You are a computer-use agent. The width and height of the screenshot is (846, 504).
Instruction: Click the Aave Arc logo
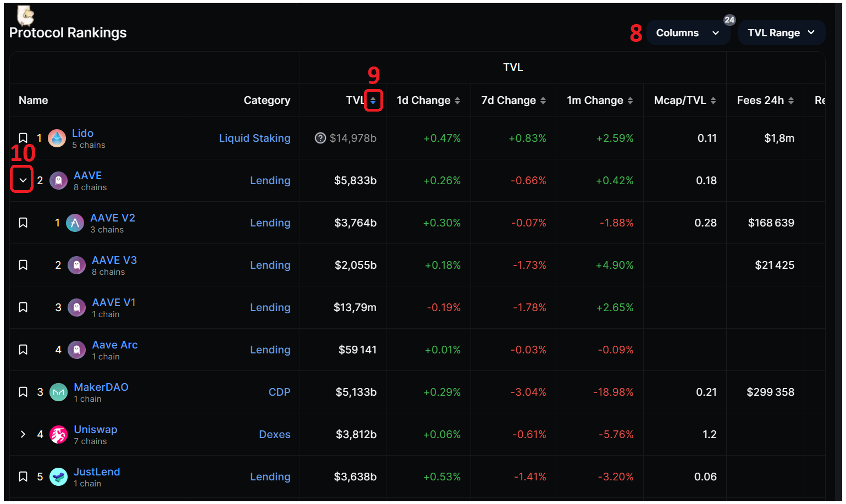point(76,350)
